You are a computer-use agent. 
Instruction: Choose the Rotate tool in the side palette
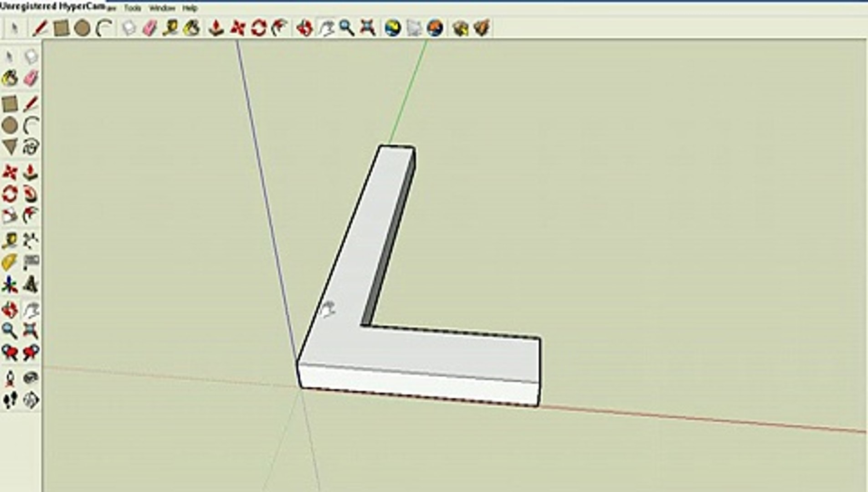(10, 194)
